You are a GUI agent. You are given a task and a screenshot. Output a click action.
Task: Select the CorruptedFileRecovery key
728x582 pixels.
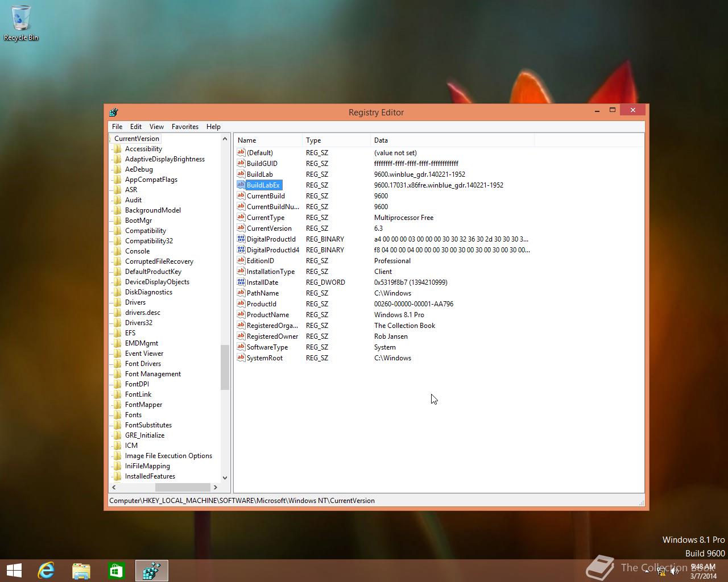159,261
